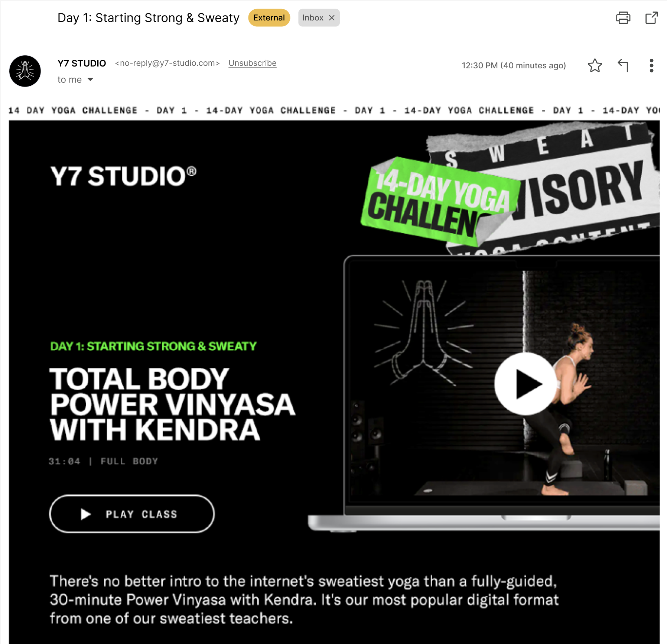Screen dimensions: 667x644
Task: Expand recipient details next to "to me"
Action: point(90,79)
